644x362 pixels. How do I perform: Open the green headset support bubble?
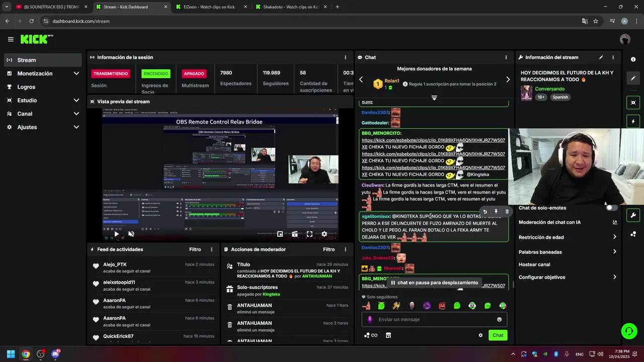click(x=629, y=331)
